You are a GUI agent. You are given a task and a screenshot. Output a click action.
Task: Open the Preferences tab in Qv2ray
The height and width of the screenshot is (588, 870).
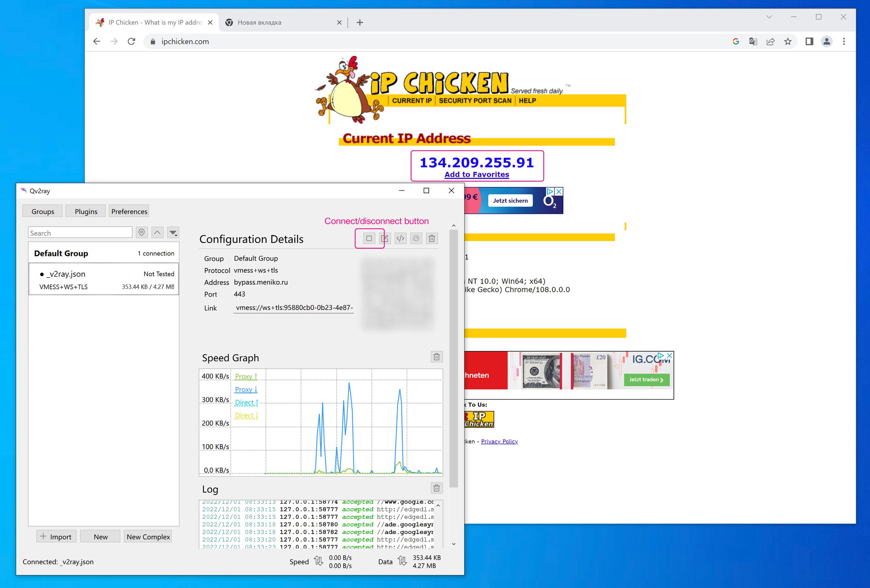(129, 211)
